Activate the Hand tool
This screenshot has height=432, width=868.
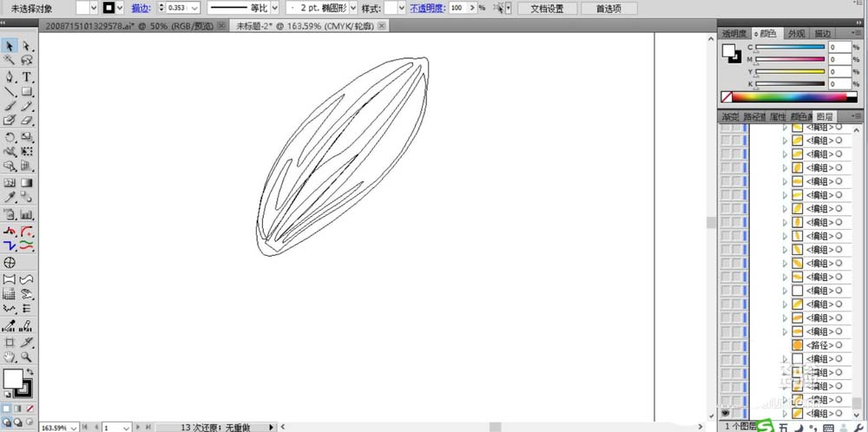[x=10, y=357]
